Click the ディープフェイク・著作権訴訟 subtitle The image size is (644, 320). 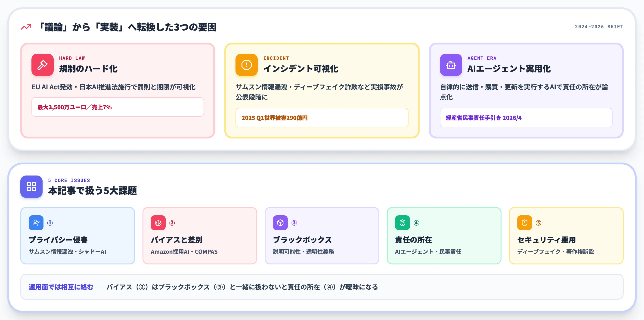556,252
